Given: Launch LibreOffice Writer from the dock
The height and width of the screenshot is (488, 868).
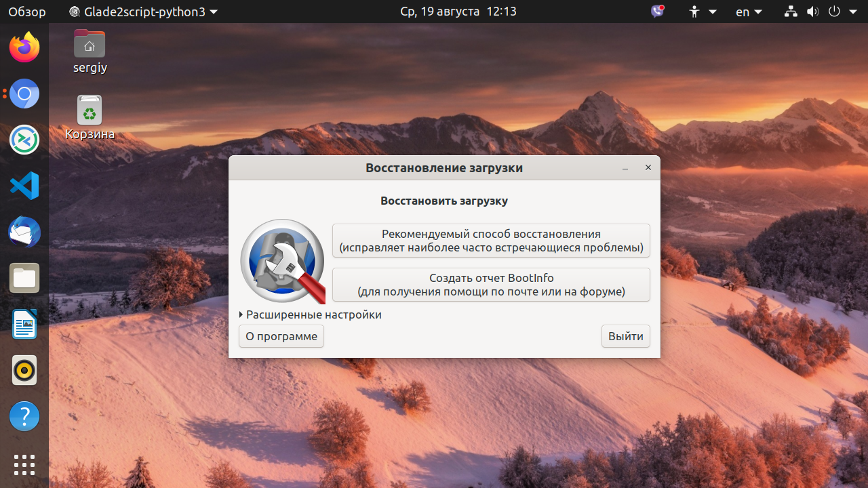Looking at the screenshot, I should pos(24,324).
